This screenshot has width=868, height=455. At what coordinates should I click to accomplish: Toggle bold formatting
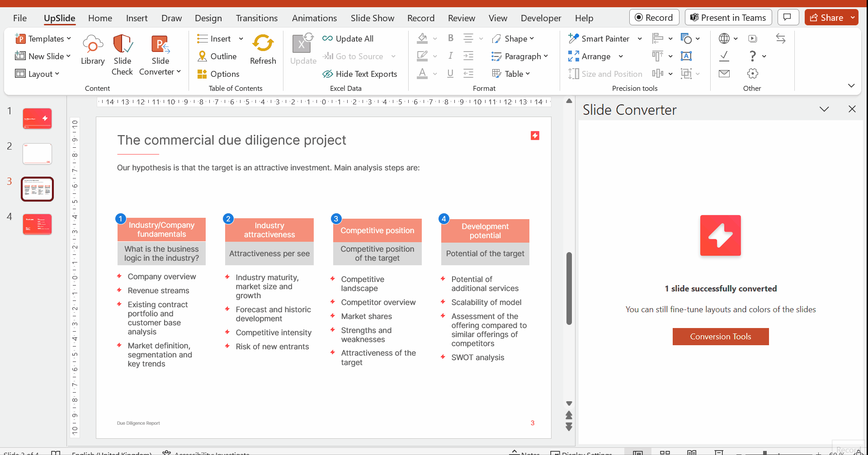450,38
